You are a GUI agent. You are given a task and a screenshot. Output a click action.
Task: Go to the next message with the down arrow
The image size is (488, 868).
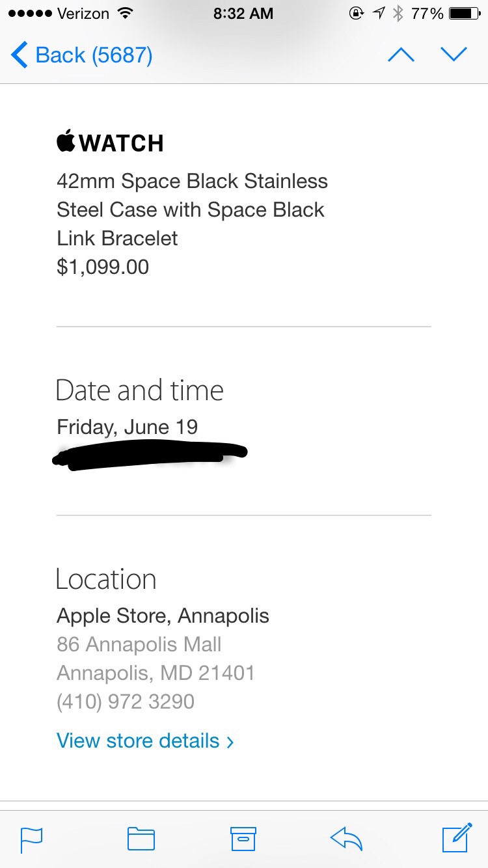[x=454, y=55]
